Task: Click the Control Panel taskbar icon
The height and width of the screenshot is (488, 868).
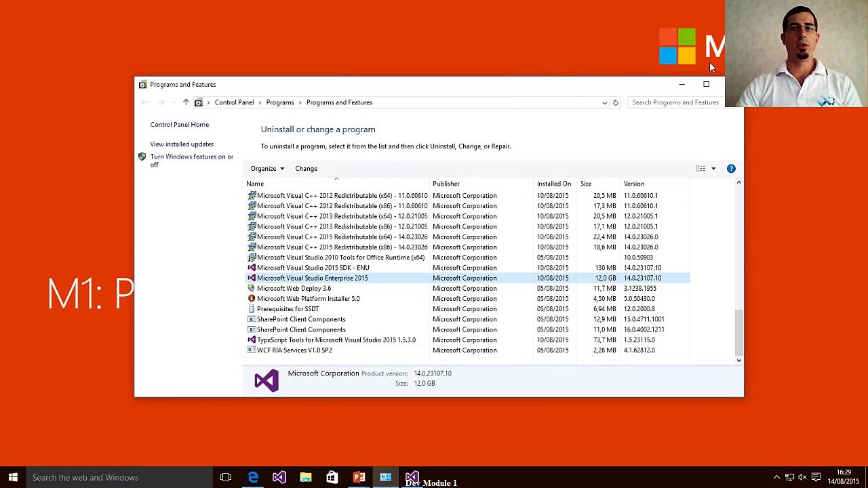Action: coord(385,477)
